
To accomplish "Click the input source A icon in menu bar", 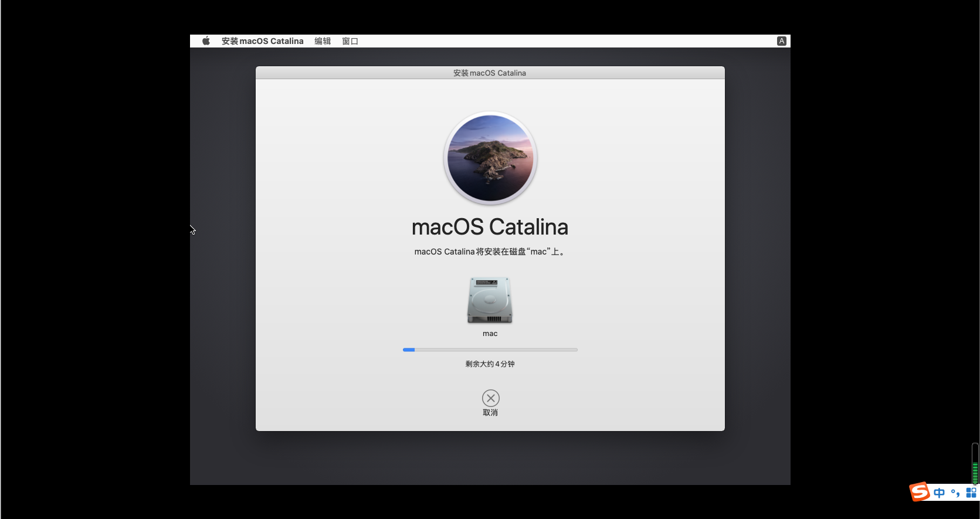I will tap(781, 41).
